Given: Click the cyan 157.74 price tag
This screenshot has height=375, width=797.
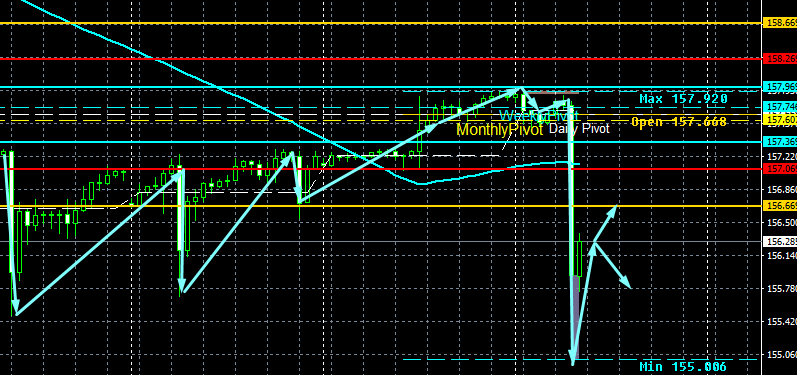Looking at the screenshot, I should [780, 106].
